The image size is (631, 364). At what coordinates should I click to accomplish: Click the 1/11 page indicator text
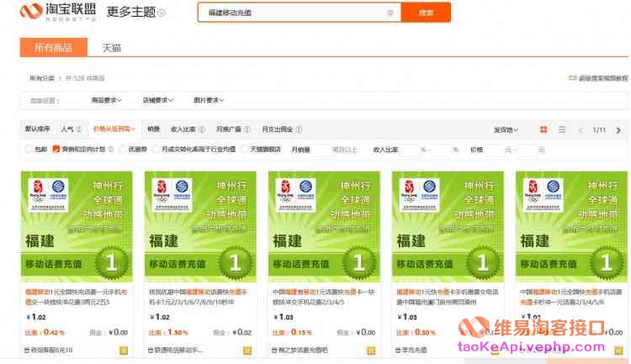[x=599, y=130]
